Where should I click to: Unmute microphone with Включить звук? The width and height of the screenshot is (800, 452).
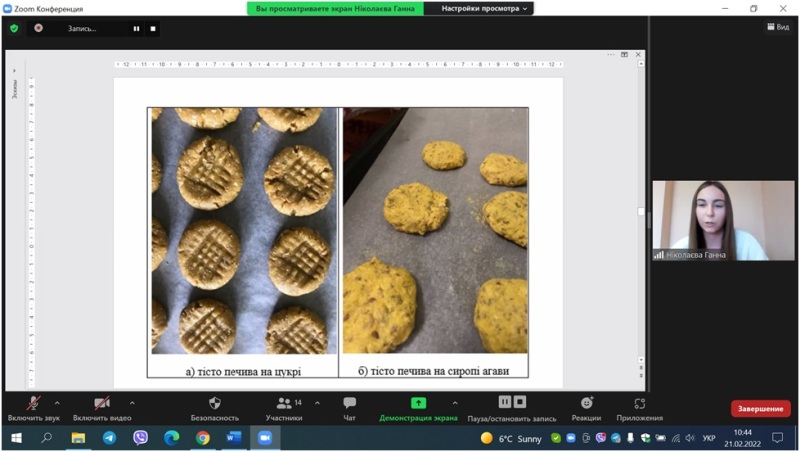click(34, 409)
